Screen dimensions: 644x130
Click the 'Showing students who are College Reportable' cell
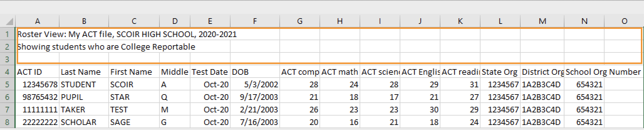point(38,47)
